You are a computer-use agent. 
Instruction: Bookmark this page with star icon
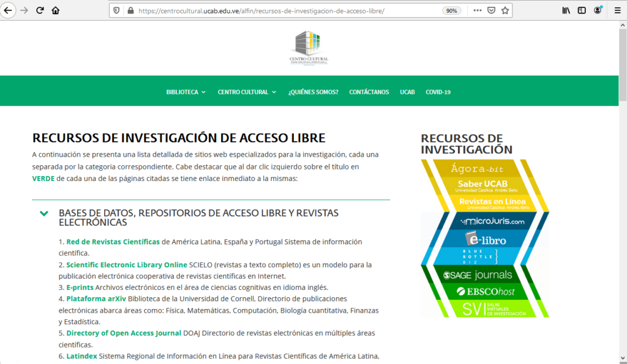505,10
